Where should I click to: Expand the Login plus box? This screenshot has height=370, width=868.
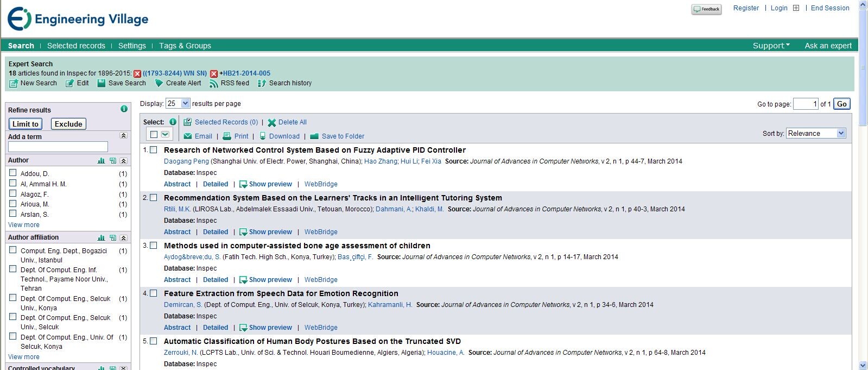click(796, 8)
